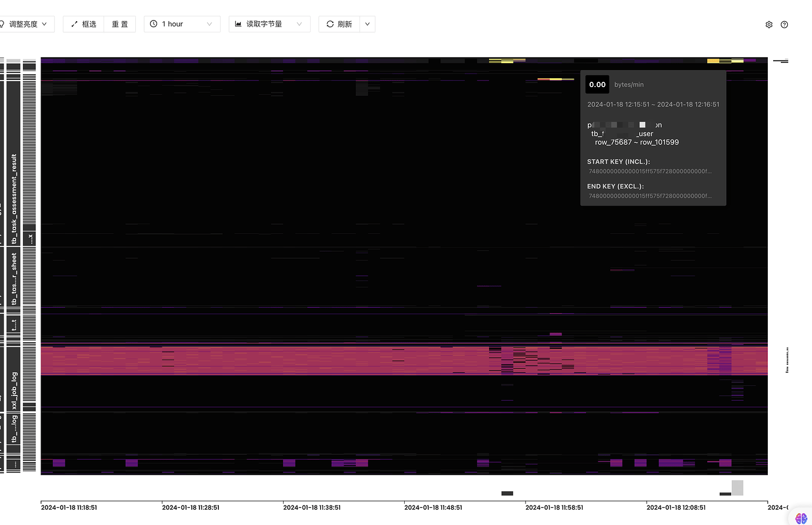Select the xxl_job_log table label
The image size is (812, 525).
(x=14, y=390)
